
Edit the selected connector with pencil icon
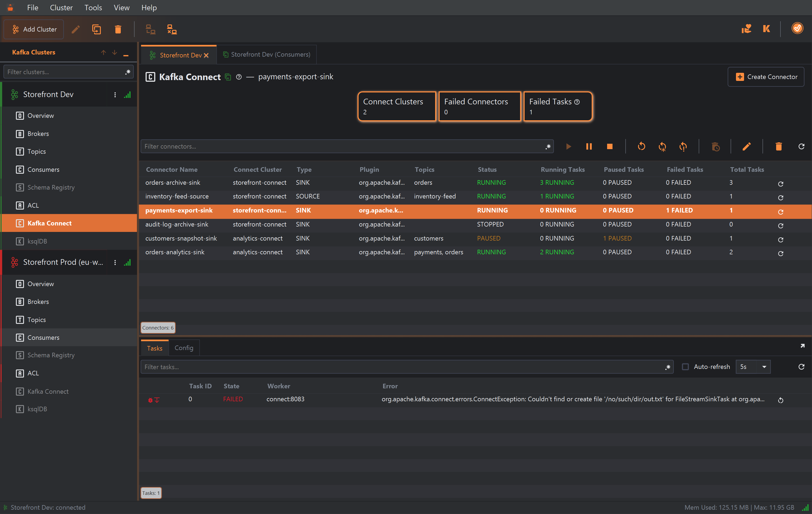pos(746,146)
